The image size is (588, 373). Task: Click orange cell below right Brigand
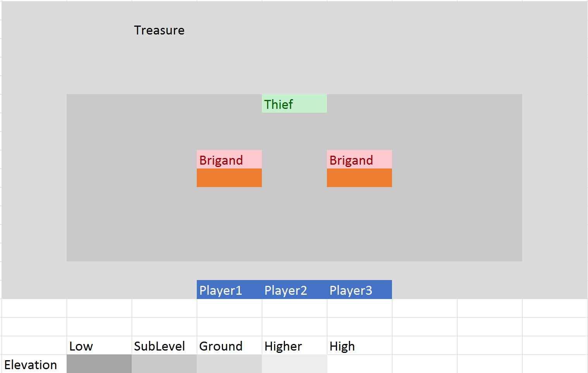[359, 178]
